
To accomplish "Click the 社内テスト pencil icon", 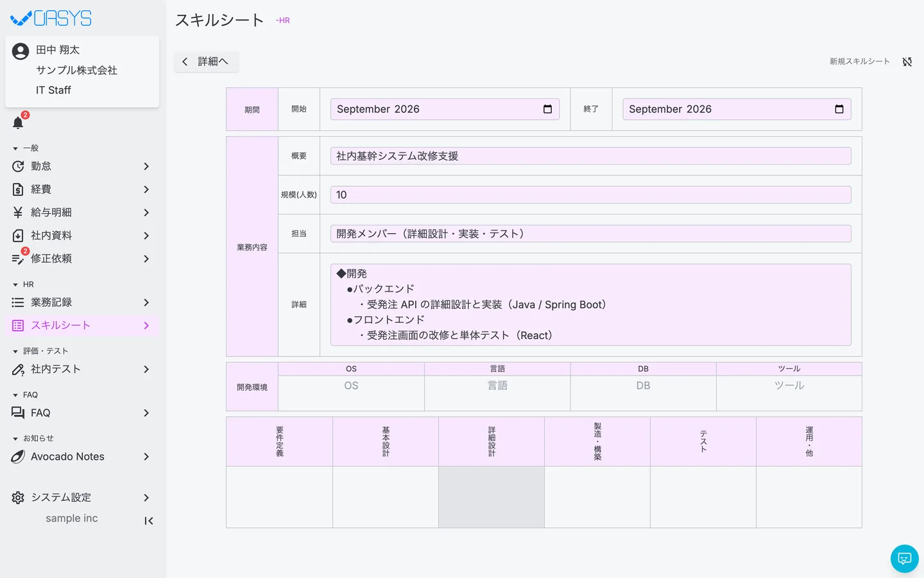I will (18, 369).
